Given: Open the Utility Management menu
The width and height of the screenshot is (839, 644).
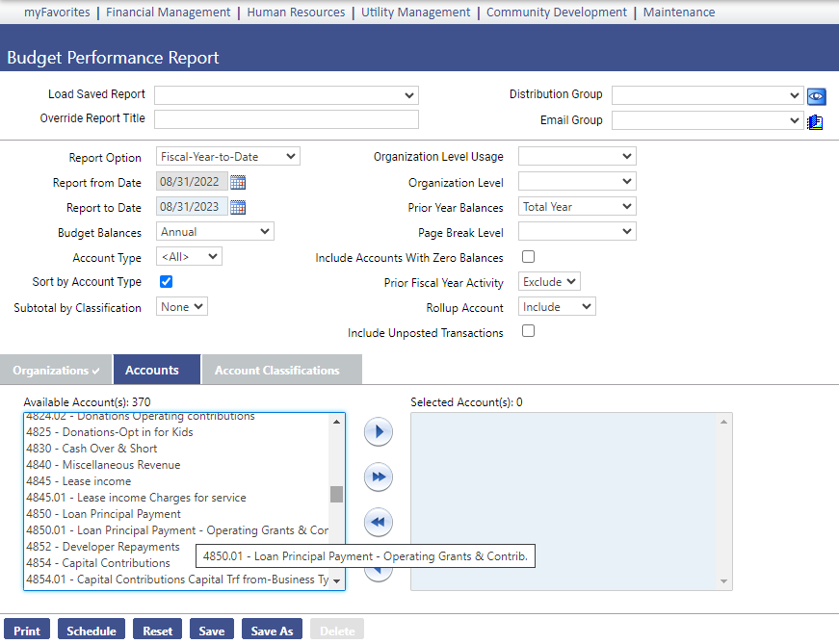Looking at the screenshot, I should click(x=416, y=12).
